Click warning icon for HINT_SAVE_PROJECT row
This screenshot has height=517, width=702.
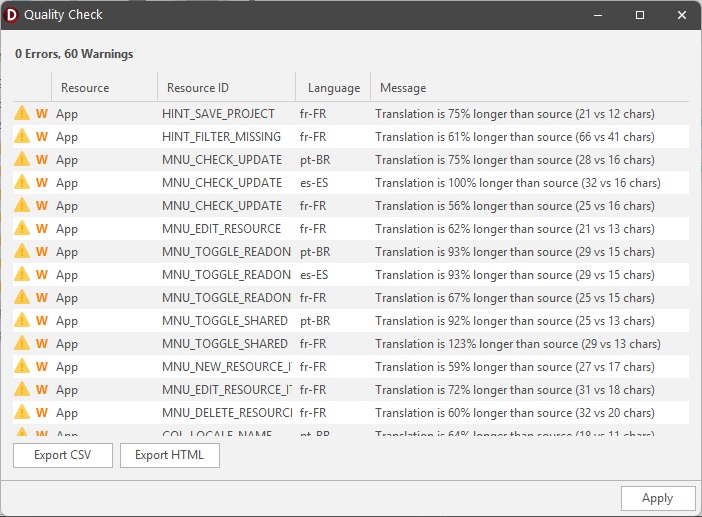[x=22, y=113]
